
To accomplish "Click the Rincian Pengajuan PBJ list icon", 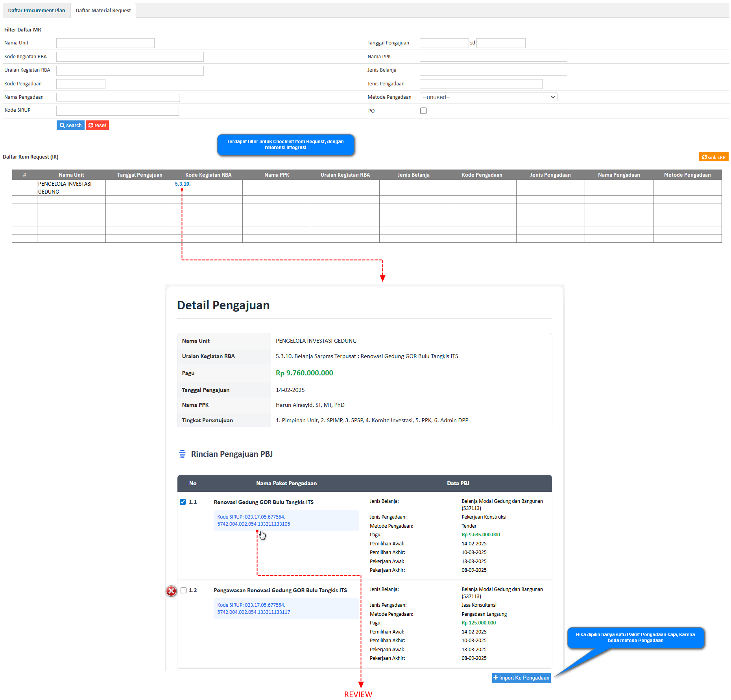I will click(182, 454).
